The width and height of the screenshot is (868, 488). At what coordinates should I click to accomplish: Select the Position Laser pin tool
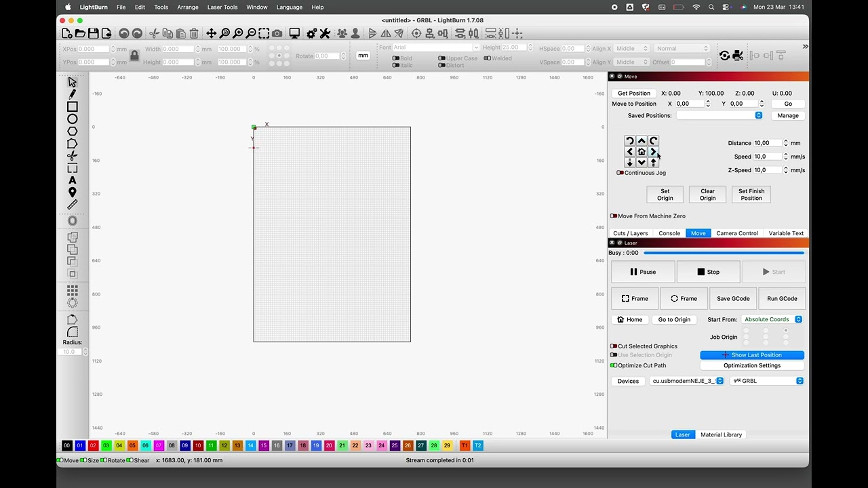coord(73,192)
